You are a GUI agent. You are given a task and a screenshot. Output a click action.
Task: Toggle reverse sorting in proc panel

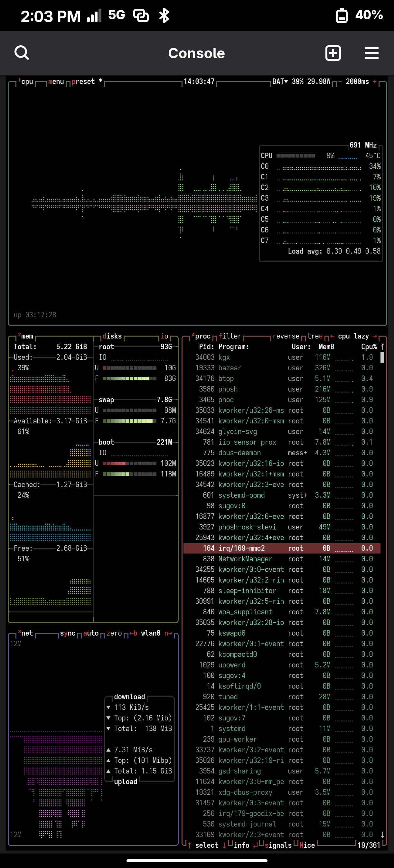click(x=286, y=336)
